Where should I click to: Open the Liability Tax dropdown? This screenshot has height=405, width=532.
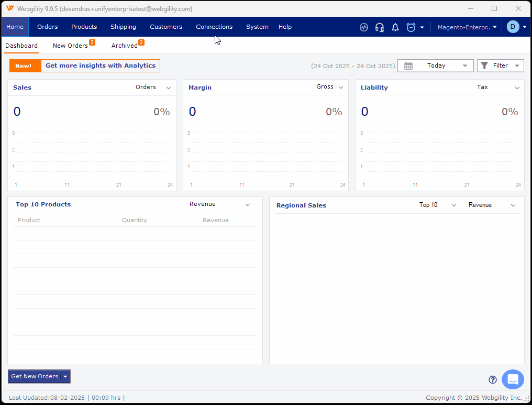(517, 87)
